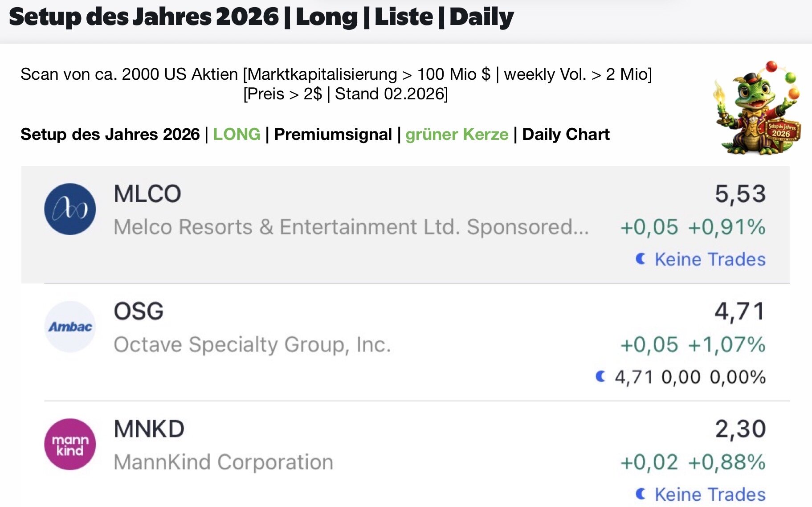812x507 pixels.
Task: Select the Melco Resorts & Entertainment company name
Action: [351, 227]
